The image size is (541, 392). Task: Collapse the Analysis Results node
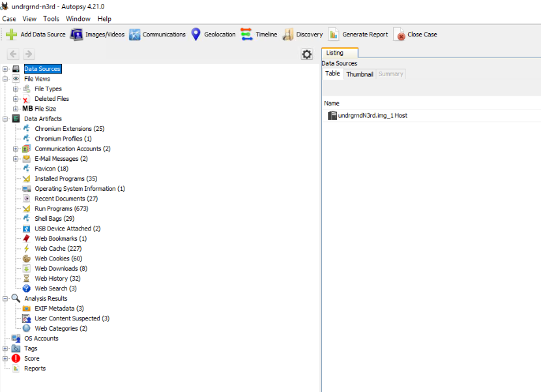point(5,299)
